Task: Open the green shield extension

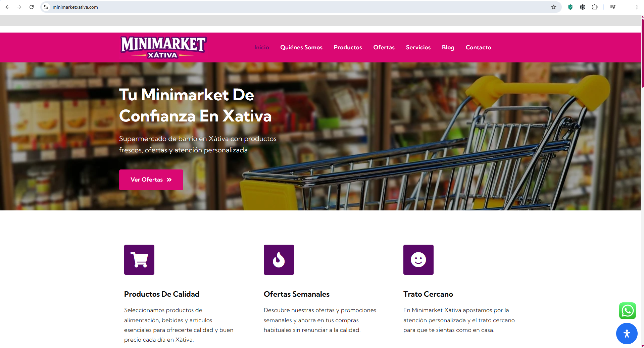Action: 570,7
